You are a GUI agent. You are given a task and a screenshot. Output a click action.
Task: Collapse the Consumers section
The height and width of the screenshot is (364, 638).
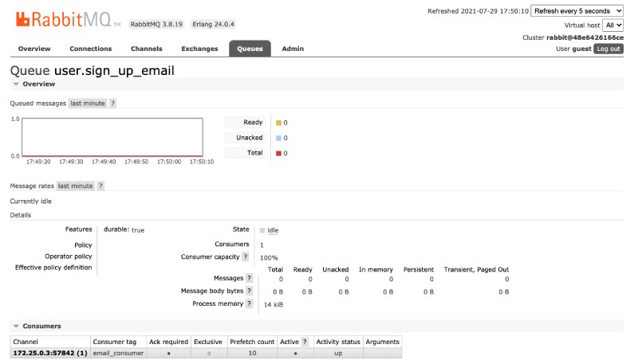37,327
